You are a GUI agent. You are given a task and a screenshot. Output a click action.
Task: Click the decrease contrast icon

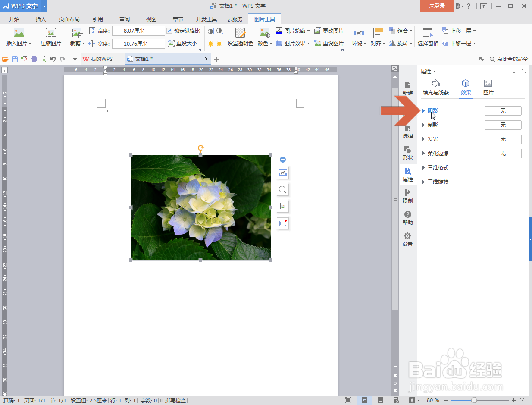(219, 31)
